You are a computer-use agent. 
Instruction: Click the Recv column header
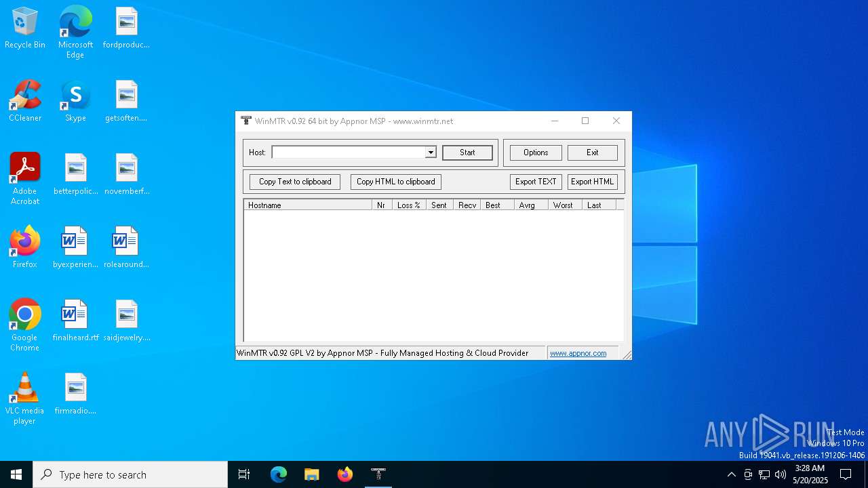(x=467, y=205)
